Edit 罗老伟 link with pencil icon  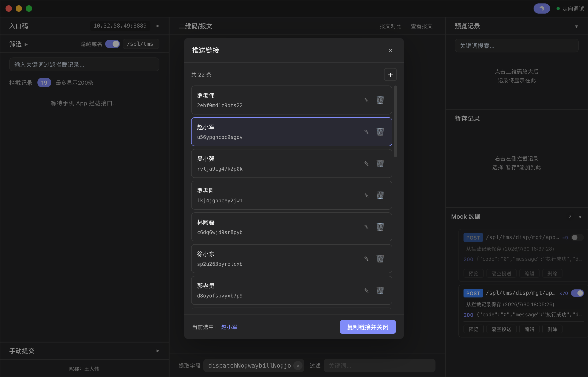366,100
